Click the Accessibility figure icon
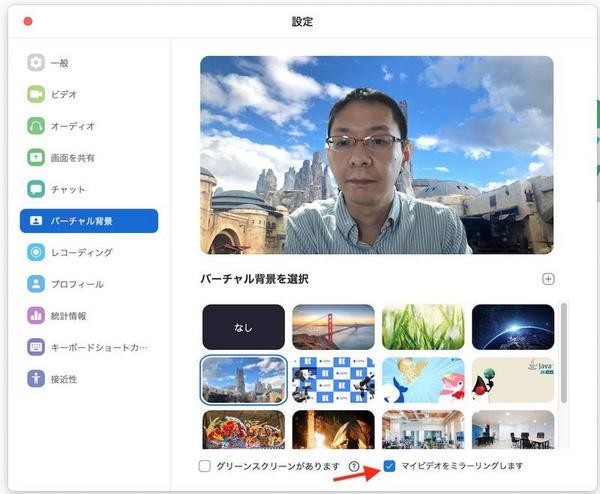The width and height of the screenshot is (600, 494). 36,379
